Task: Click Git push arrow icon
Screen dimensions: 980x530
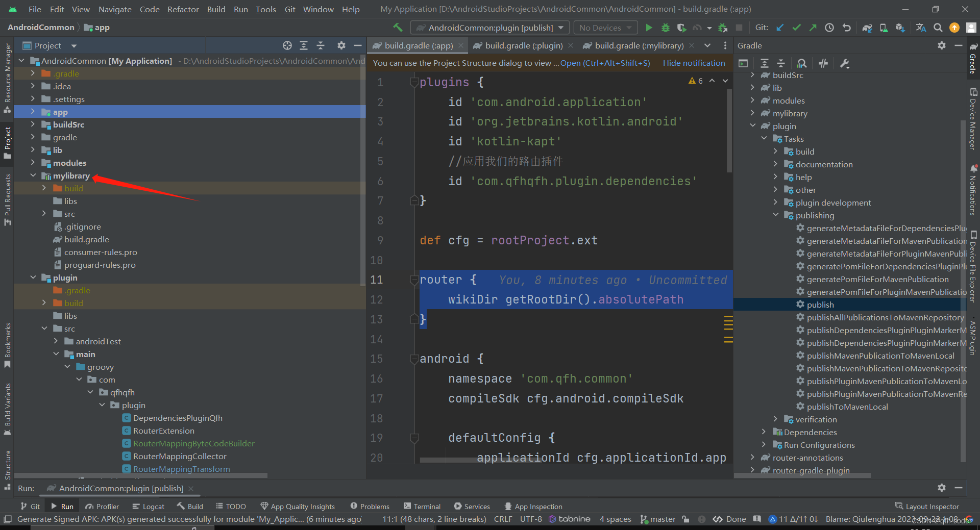Action: click(813, 28)
